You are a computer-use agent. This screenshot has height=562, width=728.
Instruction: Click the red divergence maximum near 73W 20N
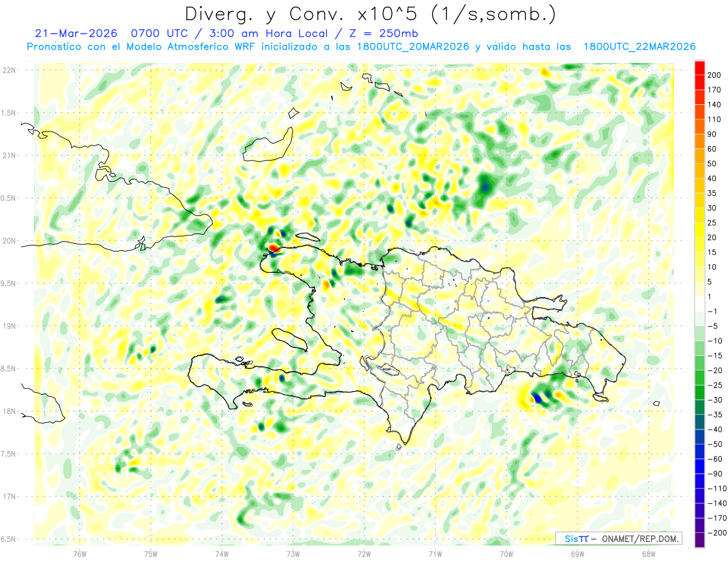(x=273, y=247)
